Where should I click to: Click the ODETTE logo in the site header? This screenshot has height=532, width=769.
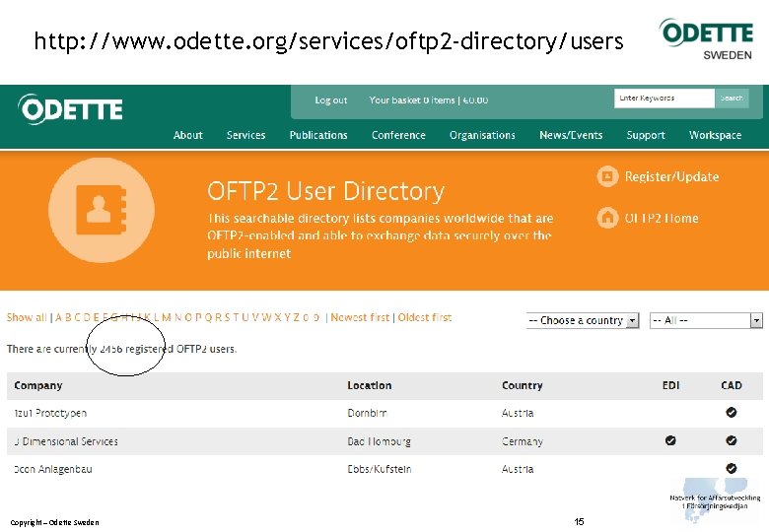pos(70,109)
